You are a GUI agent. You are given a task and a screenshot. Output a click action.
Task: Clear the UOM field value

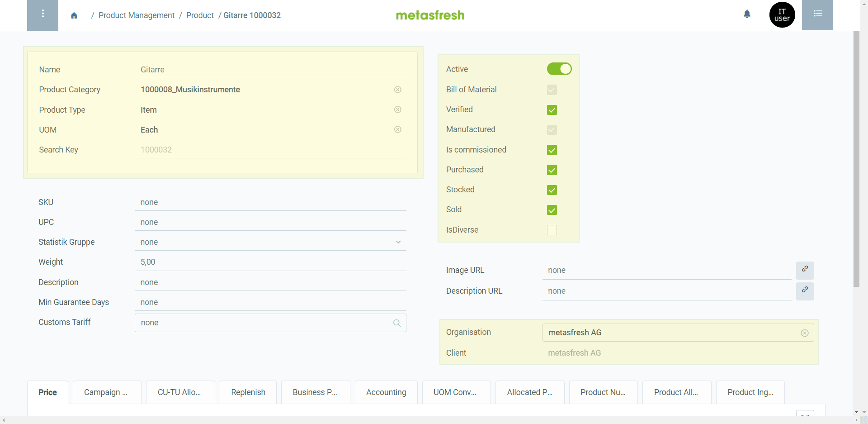click(x=398, y=129)
